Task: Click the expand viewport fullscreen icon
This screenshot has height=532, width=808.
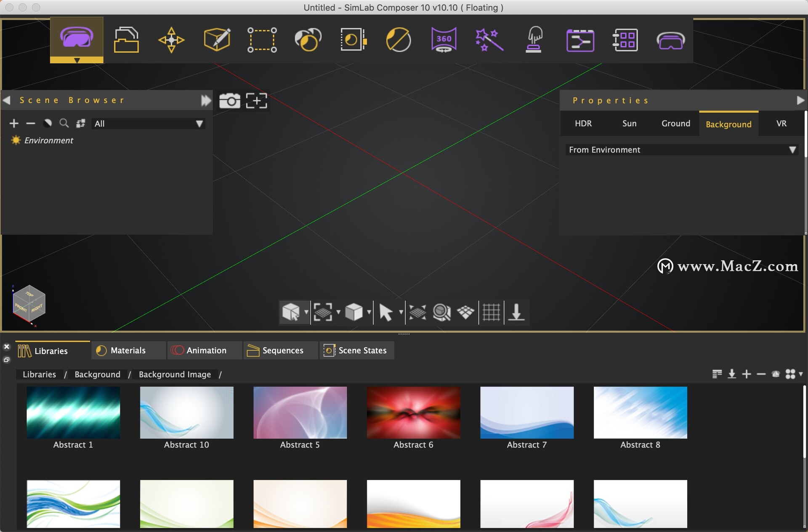Action: pyautogui.click(x=255, y=101)
